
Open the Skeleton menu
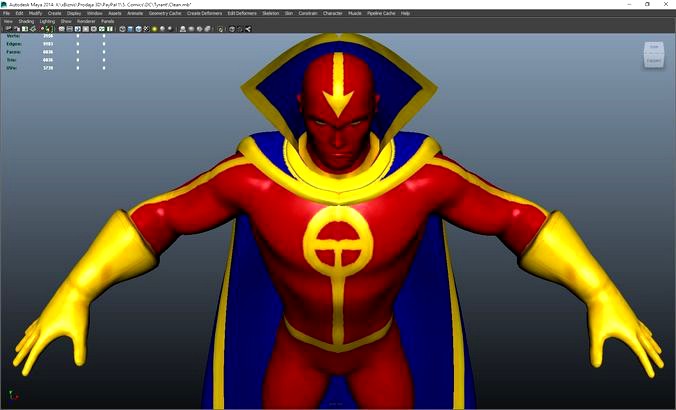[271, 13]
